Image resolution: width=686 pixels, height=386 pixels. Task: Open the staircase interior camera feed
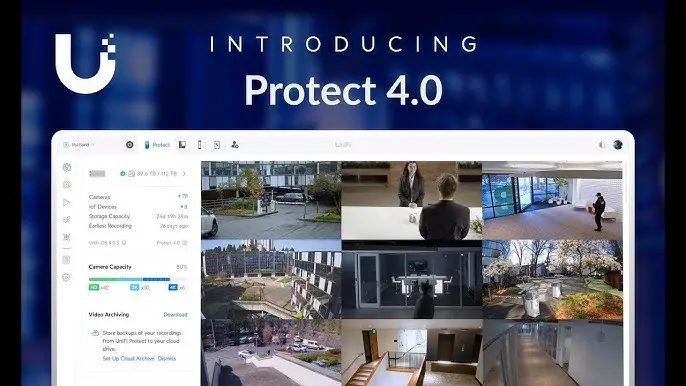coord(412,353)
